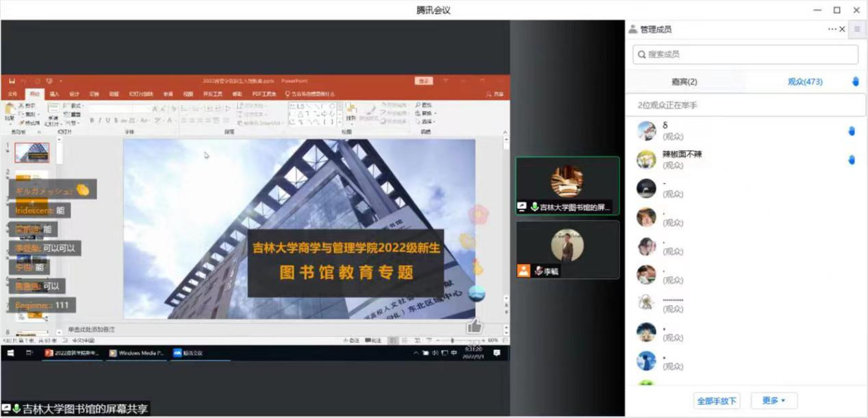The width and height of the screenshot is (868, 418).
Task: Click the PowerPoint taskbar item in shared screen
Action: [72, 353]
